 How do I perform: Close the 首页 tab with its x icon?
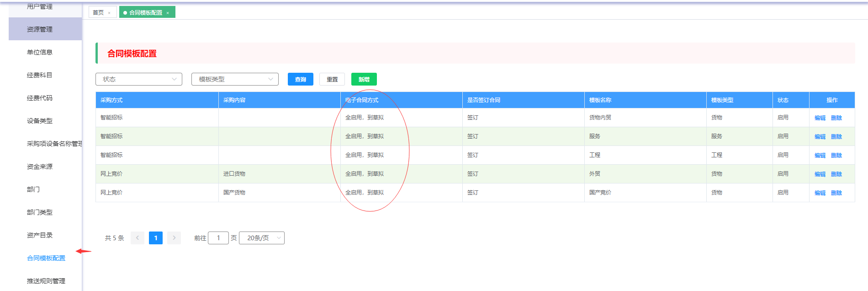(x=109, y=13)
